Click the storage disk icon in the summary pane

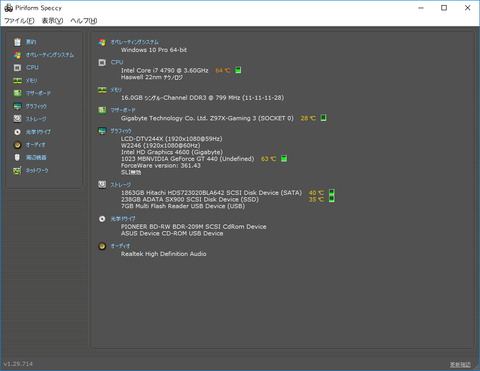[x=102, y=184]
